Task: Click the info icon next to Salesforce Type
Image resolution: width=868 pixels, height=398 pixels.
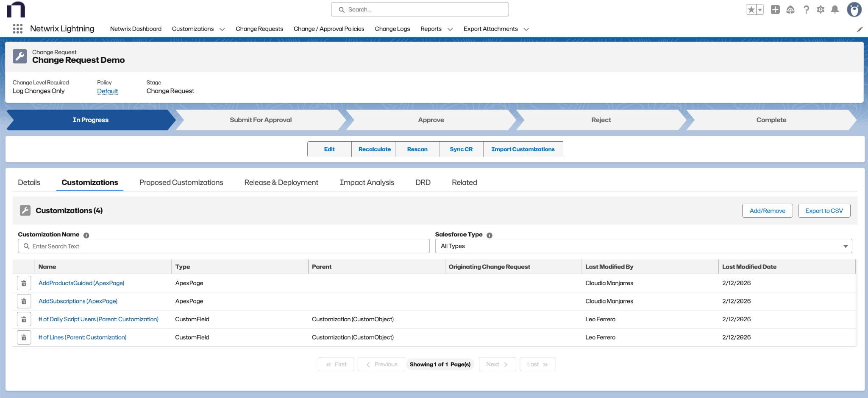Action: point(490,235)
